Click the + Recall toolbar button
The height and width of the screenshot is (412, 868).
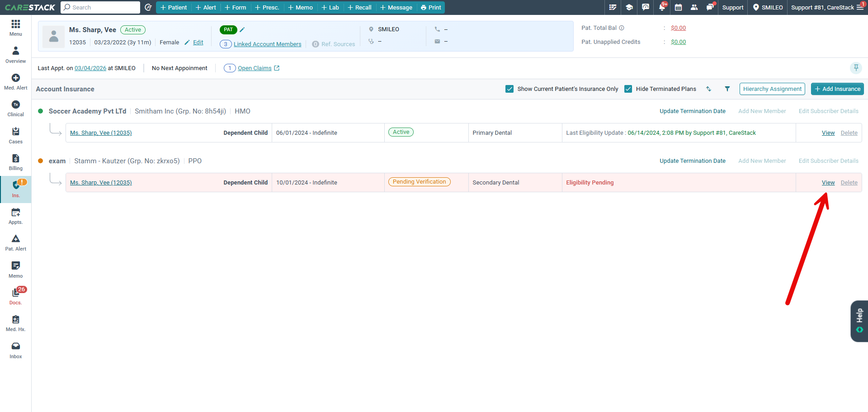click(360, 7)
